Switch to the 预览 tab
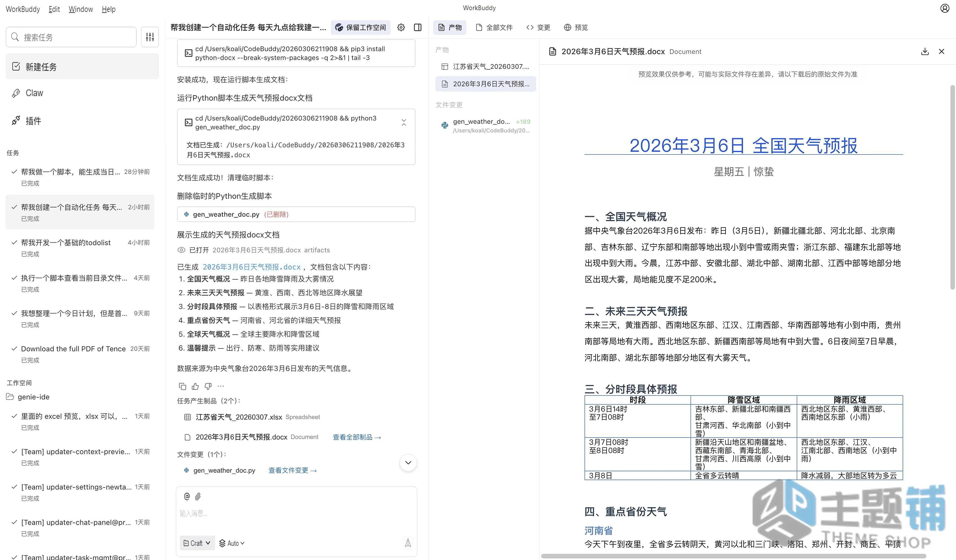The width and height of the screenshot is (956, 560). [x=576, y=27]
